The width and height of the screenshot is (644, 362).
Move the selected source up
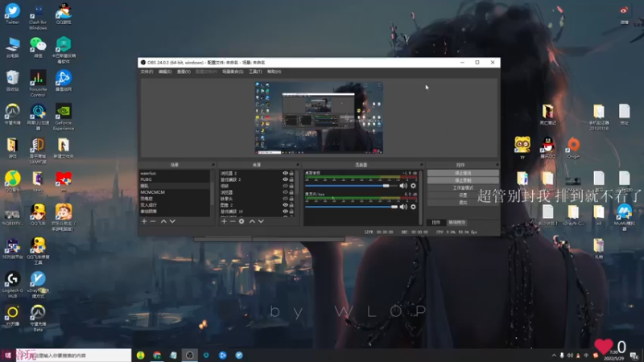[x=252, y=221]
